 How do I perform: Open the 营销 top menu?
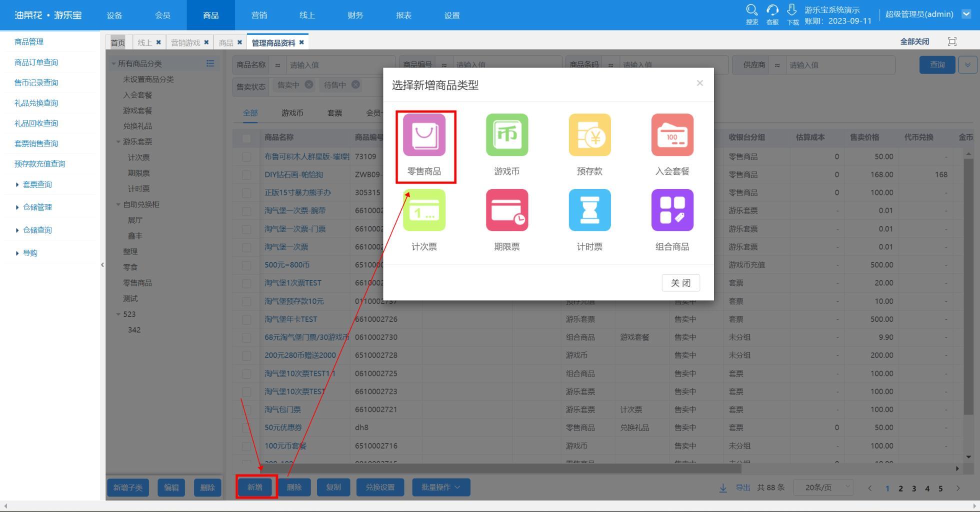[x=259, y=15]
